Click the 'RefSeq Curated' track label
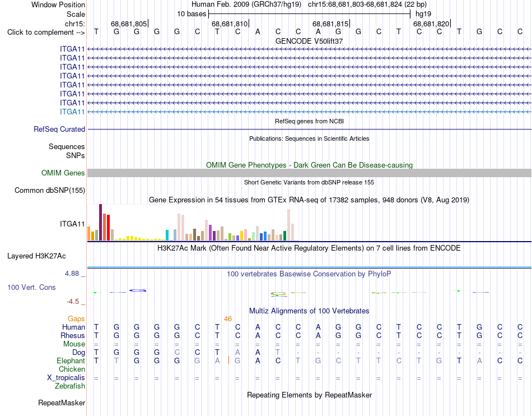This screenshot has width=532, height=416. coord(59,129)
